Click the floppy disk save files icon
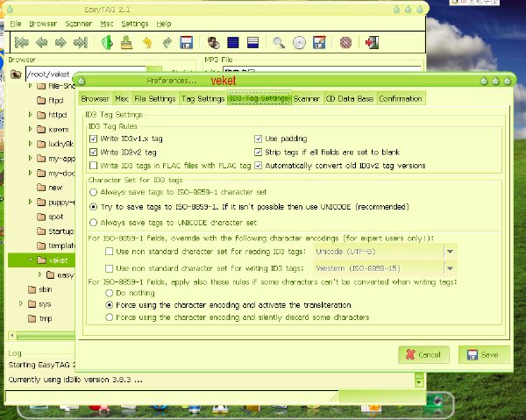 pos(187,43)
